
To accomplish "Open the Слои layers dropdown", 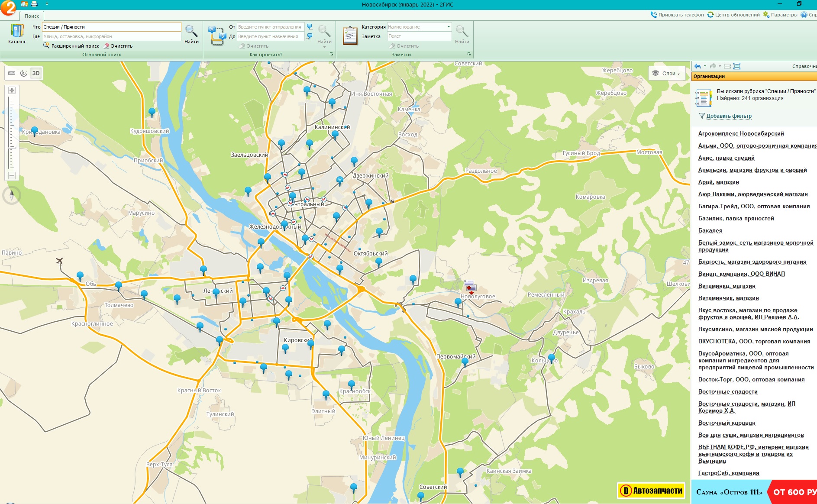I will point(667,74).
